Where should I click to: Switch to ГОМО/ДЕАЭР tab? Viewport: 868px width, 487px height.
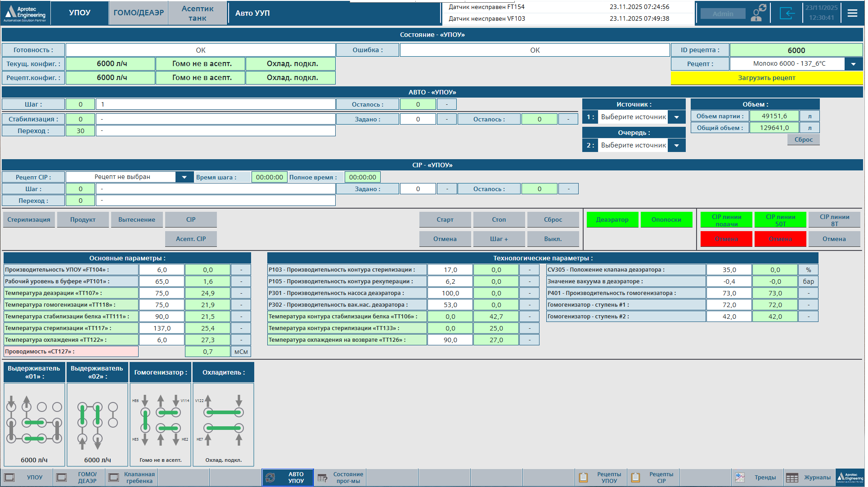(138, 13)
